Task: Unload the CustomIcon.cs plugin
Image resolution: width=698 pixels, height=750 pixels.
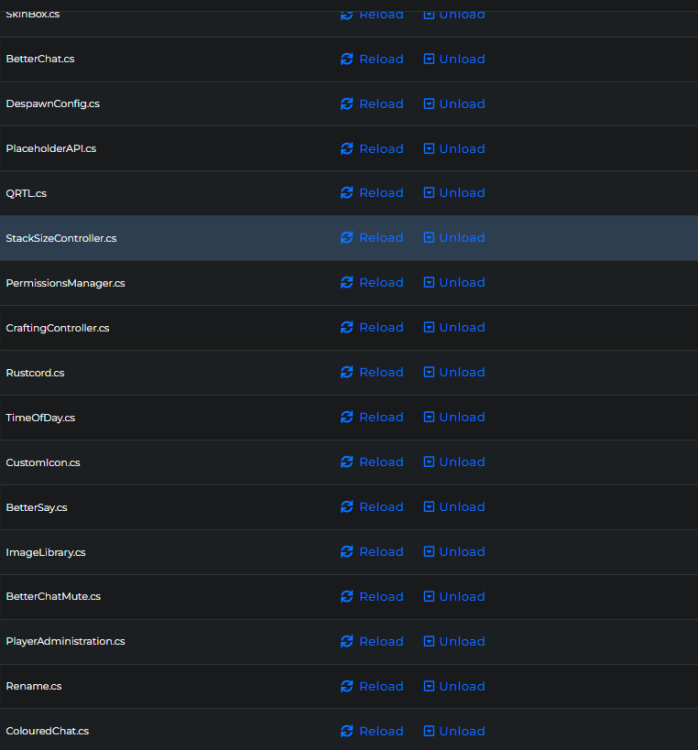Action: click(x=454, y=462)
